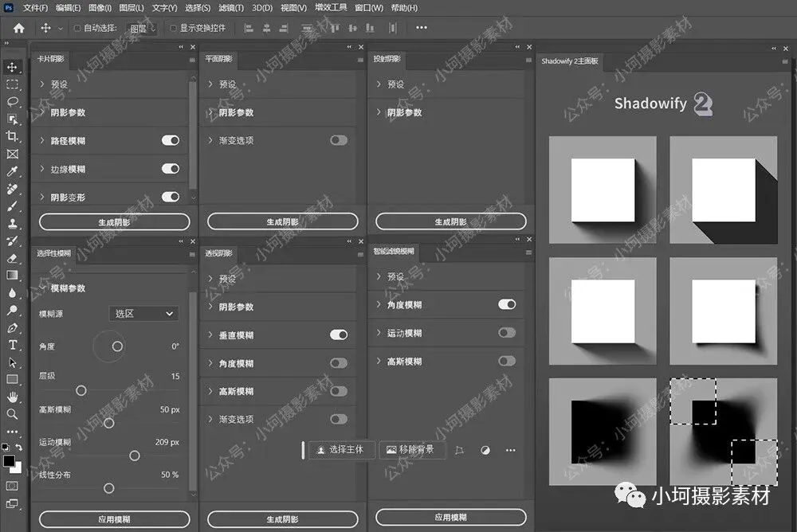Open the 增效工具 menu
The height and width of the screenshot is (532, 797).
click(x=331, y=8)
